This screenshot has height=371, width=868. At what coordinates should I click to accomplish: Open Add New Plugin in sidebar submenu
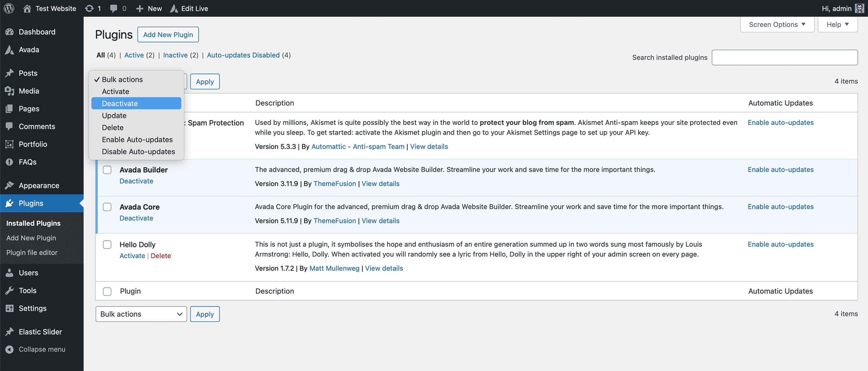tap(31, 238)
